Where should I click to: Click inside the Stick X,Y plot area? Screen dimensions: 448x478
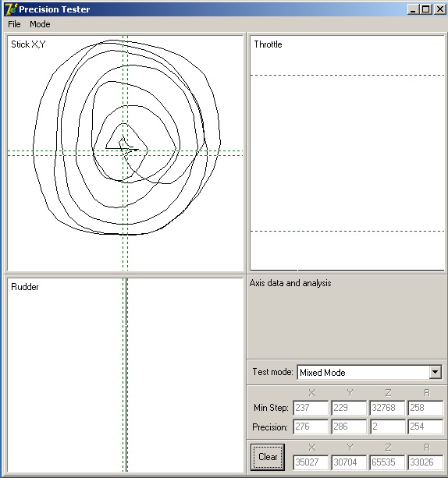pyautogui.click(x=125, y=153)
